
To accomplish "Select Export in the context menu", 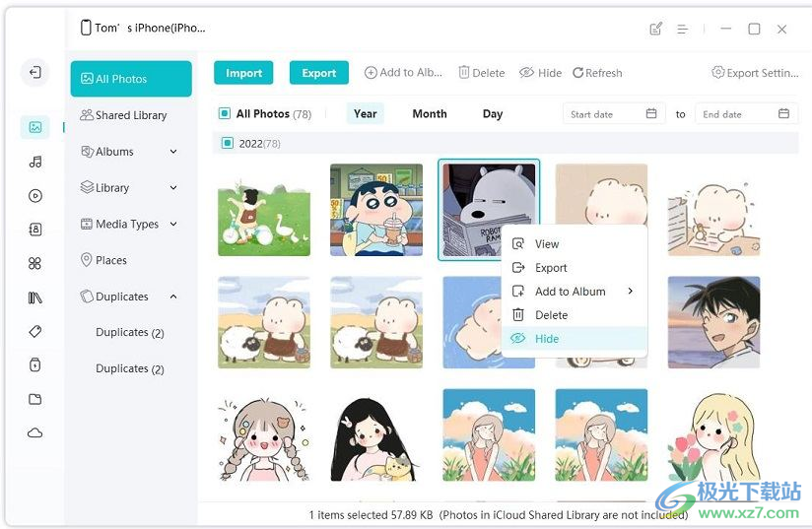I will pos(575,268).
